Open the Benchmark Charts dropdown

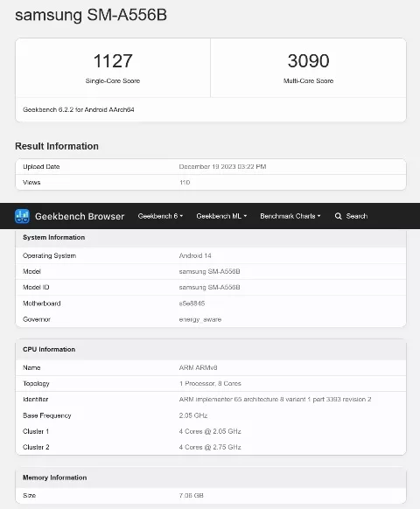[x=290, y=216]
